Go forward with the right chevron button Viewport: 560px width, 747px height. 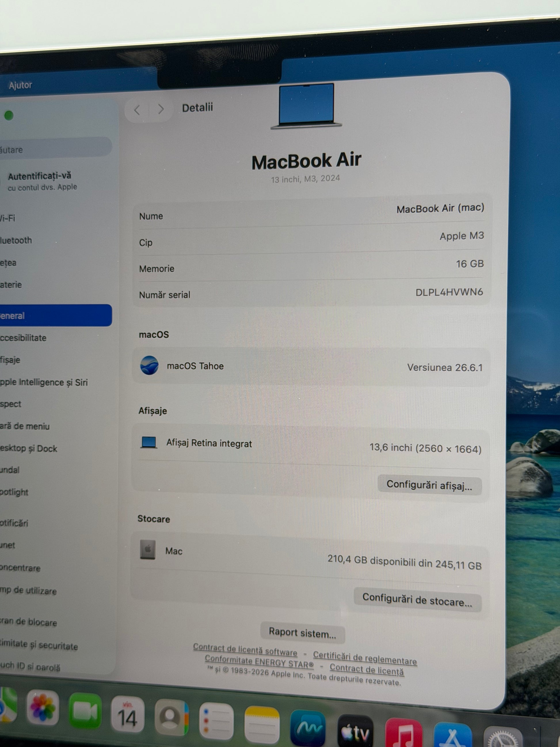pos(161,109)
